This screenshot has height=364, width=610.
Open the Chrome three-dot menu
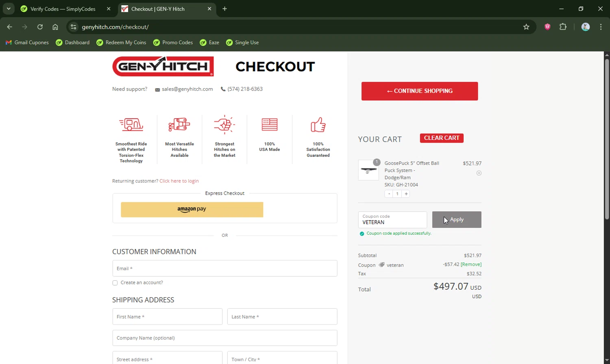(601, 27)
